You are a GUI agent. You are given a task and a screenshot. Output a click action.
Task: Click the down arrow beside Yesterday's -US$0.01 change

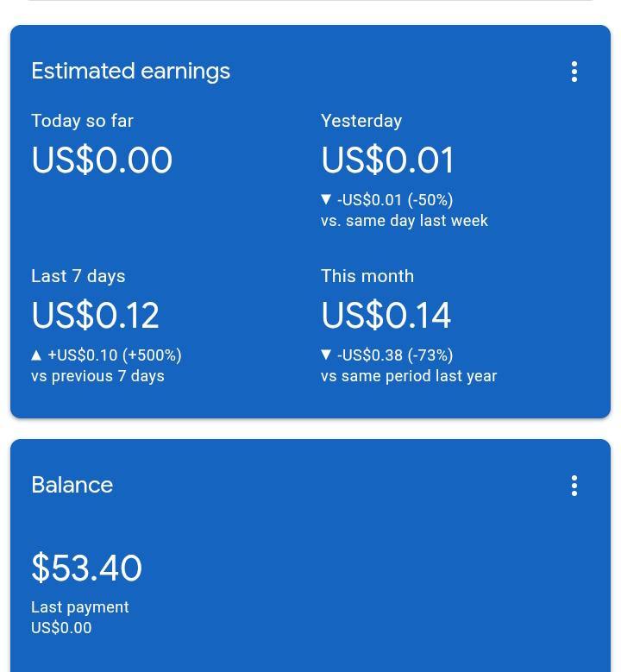click(326, 199)
